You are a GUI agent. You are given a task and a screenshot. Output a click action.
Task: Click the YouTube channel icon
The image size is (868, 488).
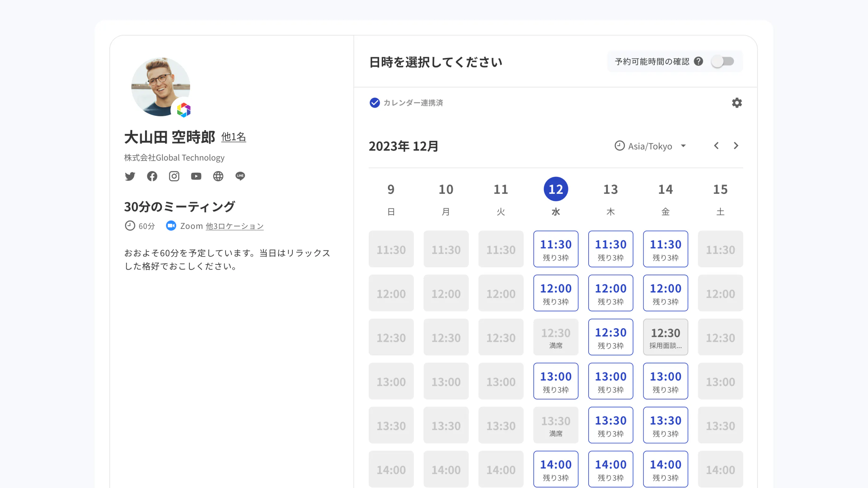point(196,176)
